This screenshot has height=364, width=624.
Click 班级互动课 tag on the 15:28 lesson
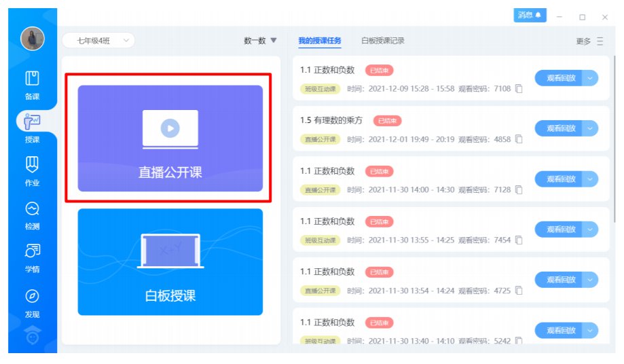point(320,89)
